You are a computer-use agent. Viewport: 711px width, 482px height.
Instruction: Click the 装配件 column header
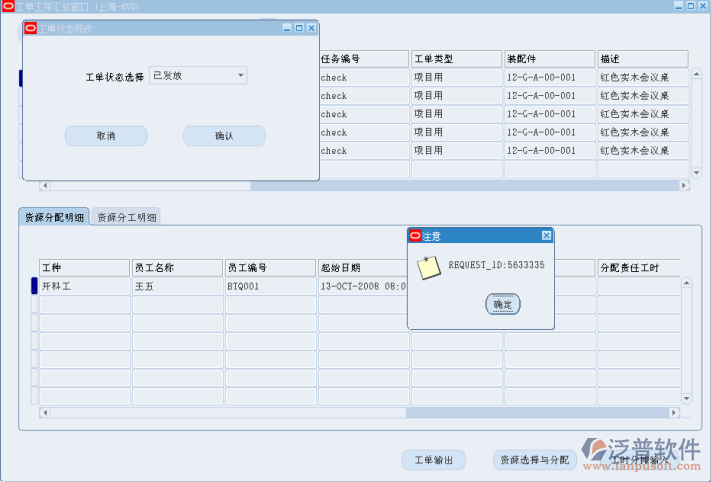[x=550, y=59]
